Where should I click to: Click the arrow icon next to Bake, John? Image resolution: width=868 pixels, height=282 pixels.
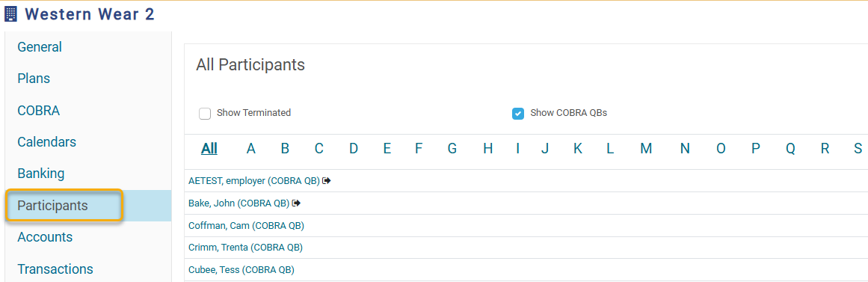[297, 203]
